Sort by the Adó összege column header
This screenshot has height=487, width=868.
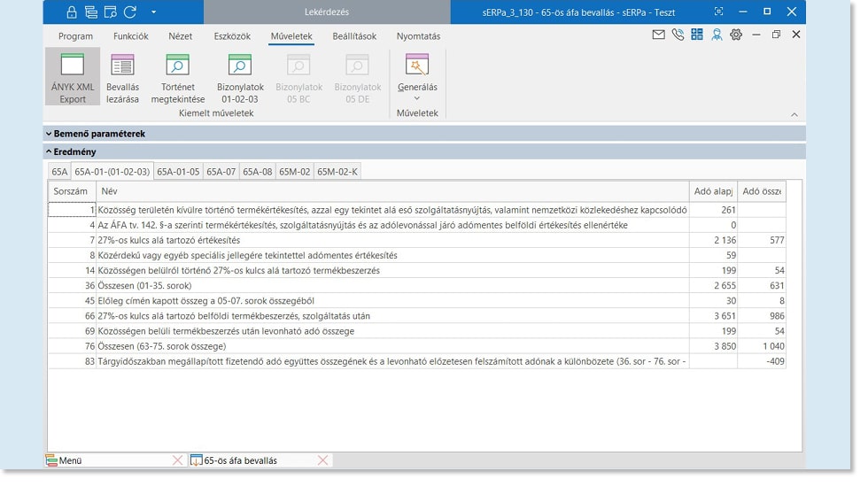pos(762,191)
